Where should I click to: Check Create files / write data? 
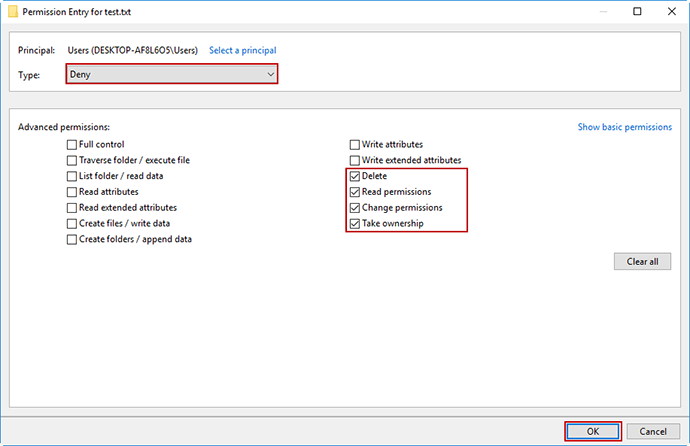pos(72,224)
